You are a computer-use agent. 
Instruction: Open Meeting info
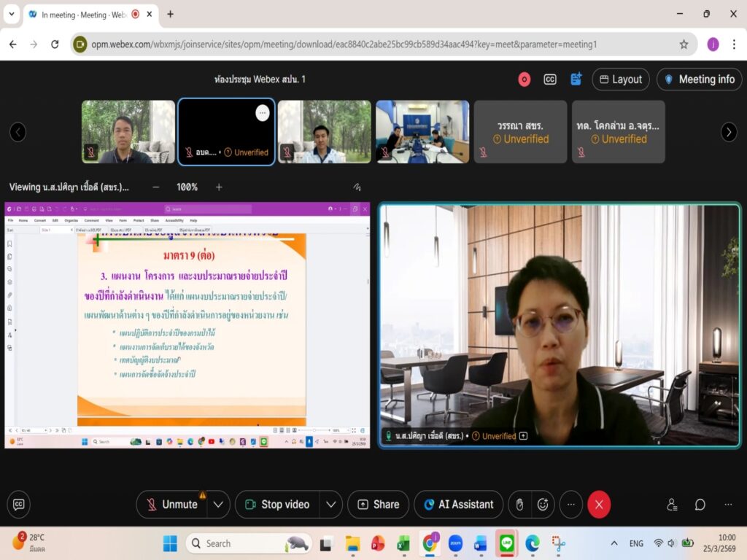point(700,79)
